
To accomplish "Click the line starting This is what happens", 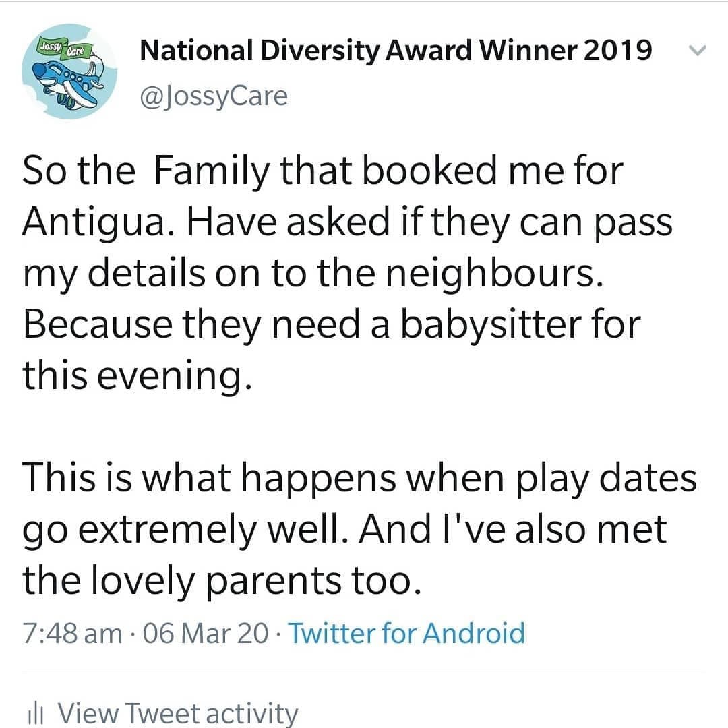I will tap(359, 479).
